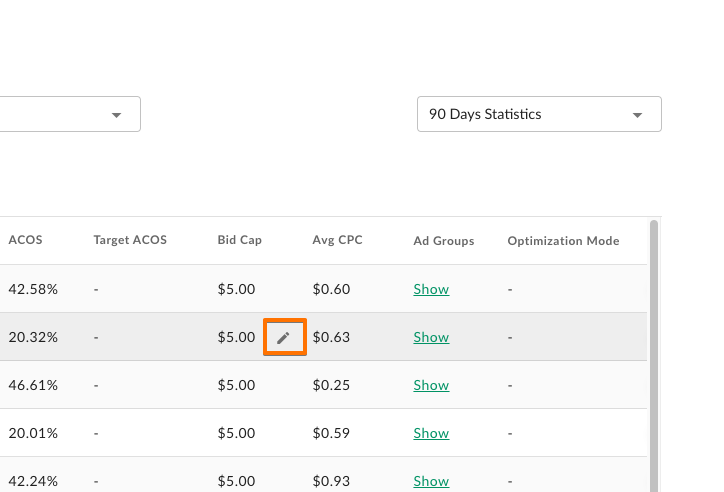The height and width of the screenshot is (492, 724).
Task: Click the $0.63 Avg CPC value
Action: [331, 337]
